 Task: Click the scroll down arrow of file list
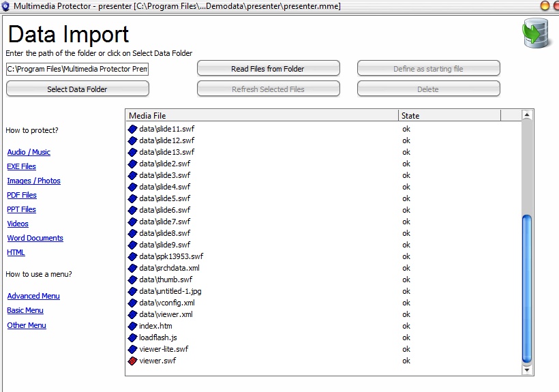[526, 370]
